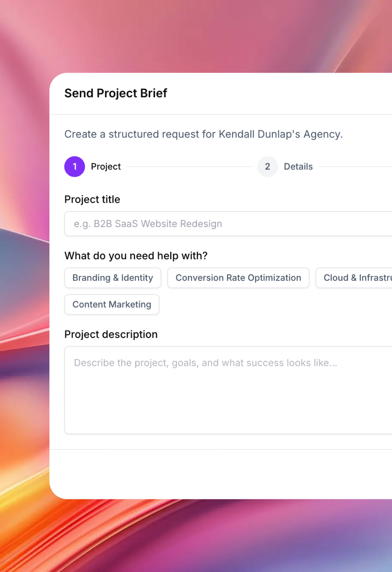Switch to the Details step
The height and width of the screenshot is (572, 392).
point(298,166)
